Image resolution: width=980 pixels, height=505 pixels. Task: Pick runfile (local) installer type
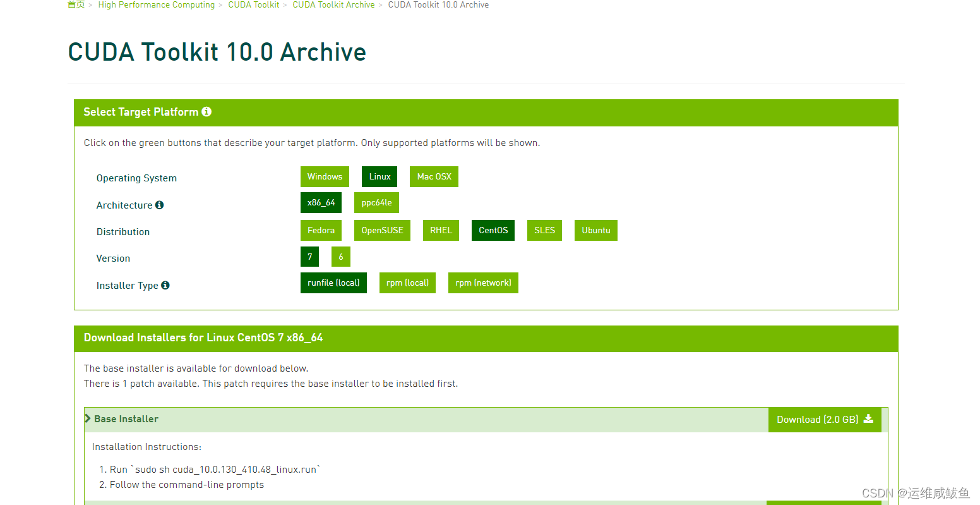pos(333,283)
